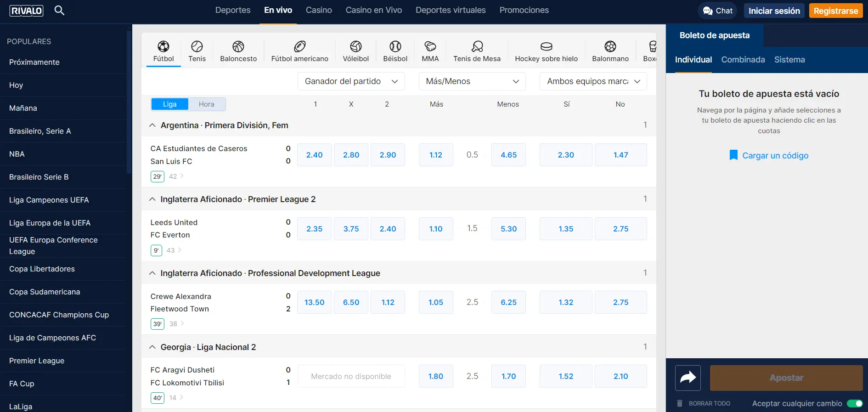The height and width of the screenshot is (412, 868).
Task: Open Ganador del partido dropdown
Action: point(351,81)
